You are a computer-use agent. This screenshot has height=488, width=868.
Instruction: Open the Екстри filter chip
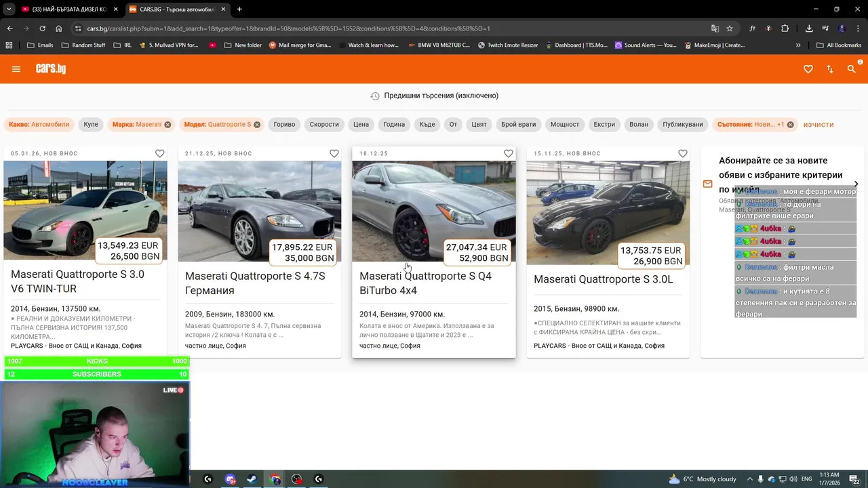click(604, 125)
